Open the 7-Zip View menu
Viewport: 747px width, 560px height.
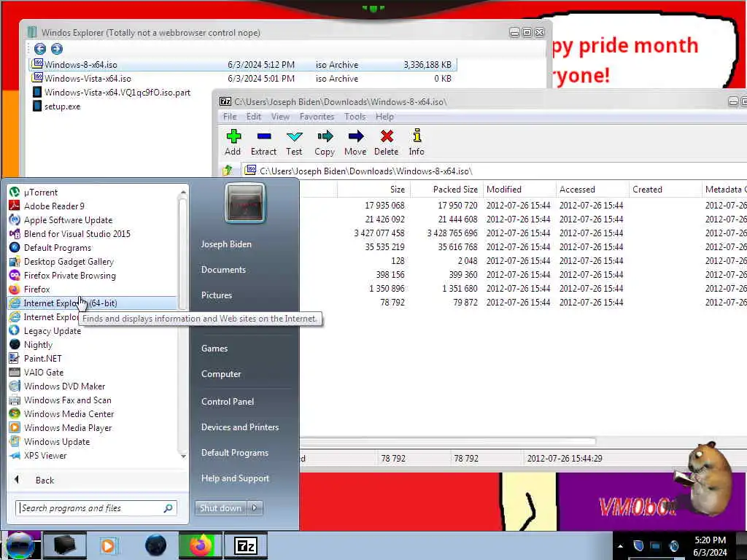tap(280, 117)
